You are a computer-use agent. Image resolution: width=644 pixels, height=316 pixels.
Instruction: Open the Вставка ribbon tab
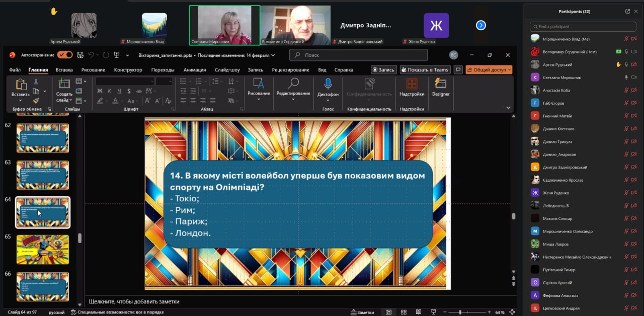64,70
